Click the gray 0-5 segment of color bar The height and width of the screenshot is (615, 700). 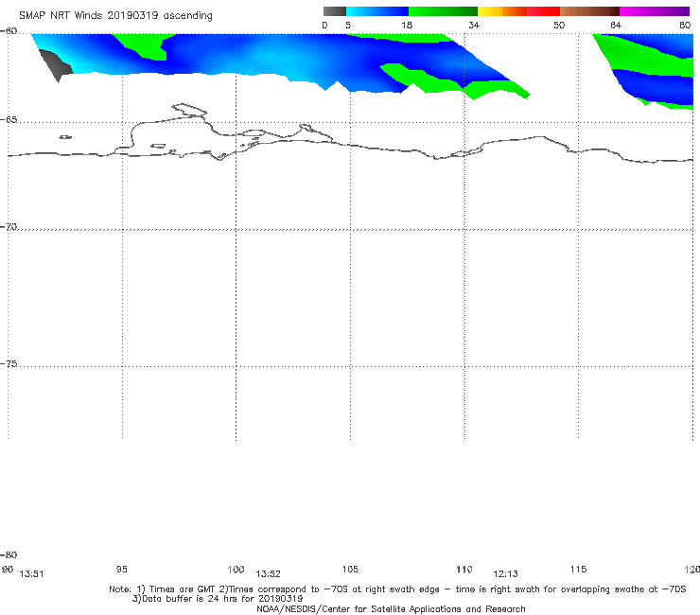(x=335, y=11)
